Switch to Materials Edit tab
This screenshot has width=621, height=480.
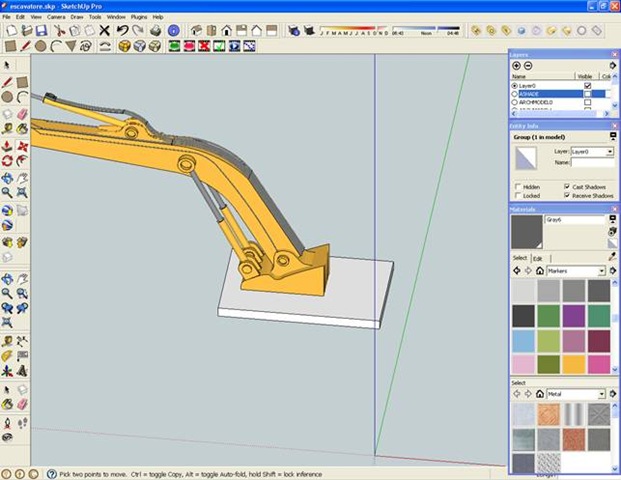[x=537, y=259]
